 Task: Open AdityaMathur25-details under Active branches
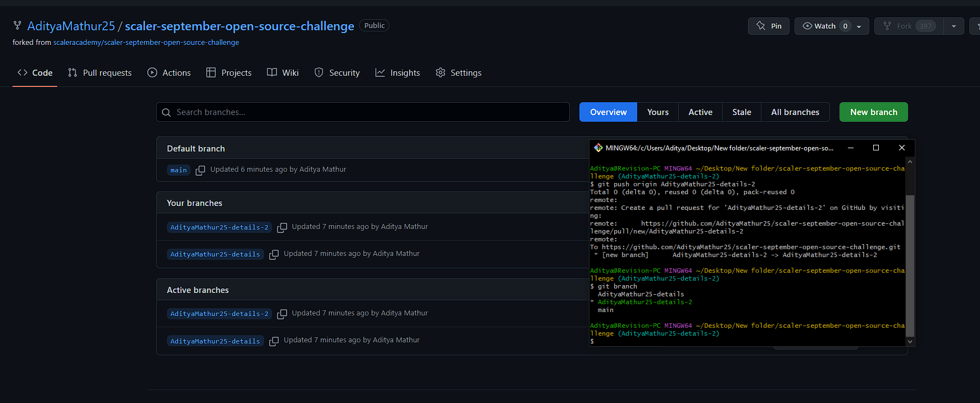click(215, 341)
